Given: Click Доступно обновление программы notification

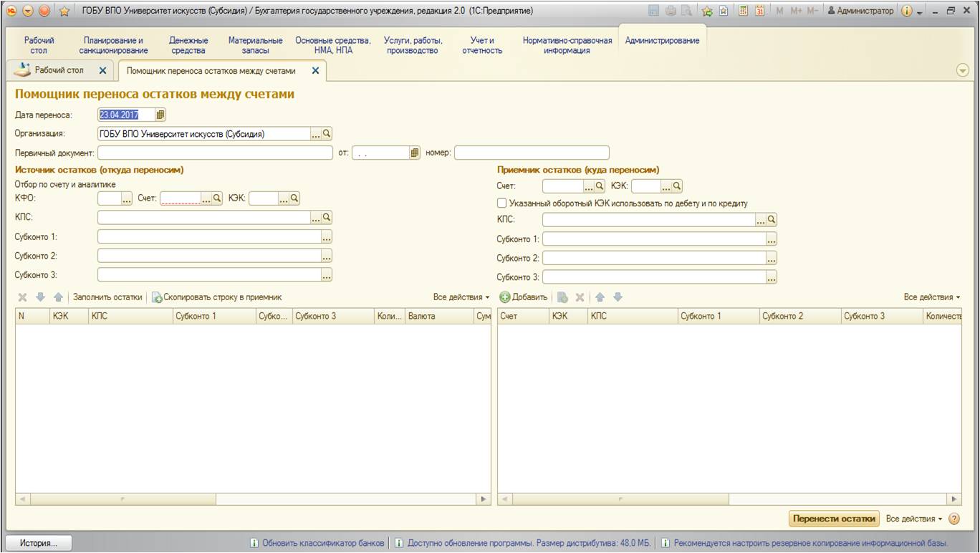Looking at the screenshot, I should coord(522,543).
